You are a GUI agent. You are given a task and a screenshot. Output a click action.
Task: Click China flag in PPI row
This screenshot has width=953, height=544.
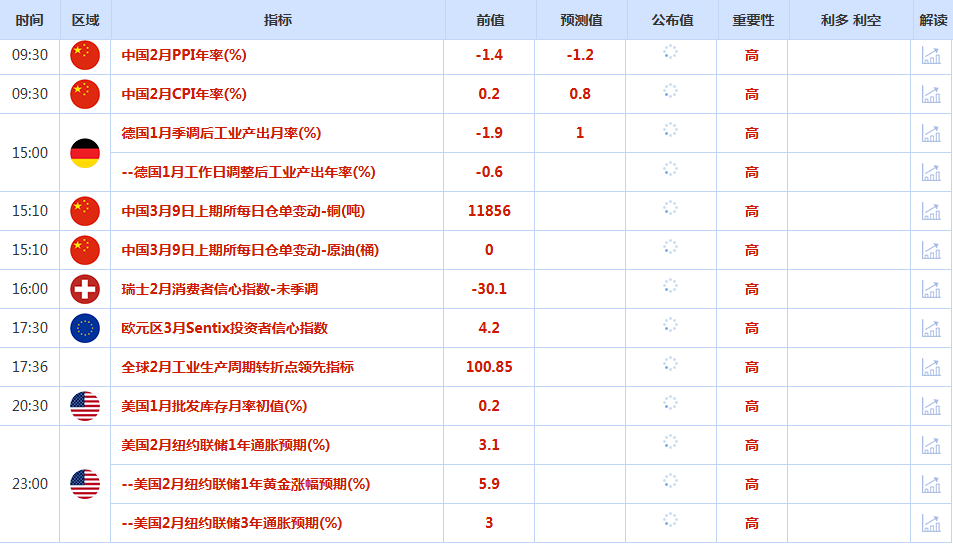click(85, 55)
